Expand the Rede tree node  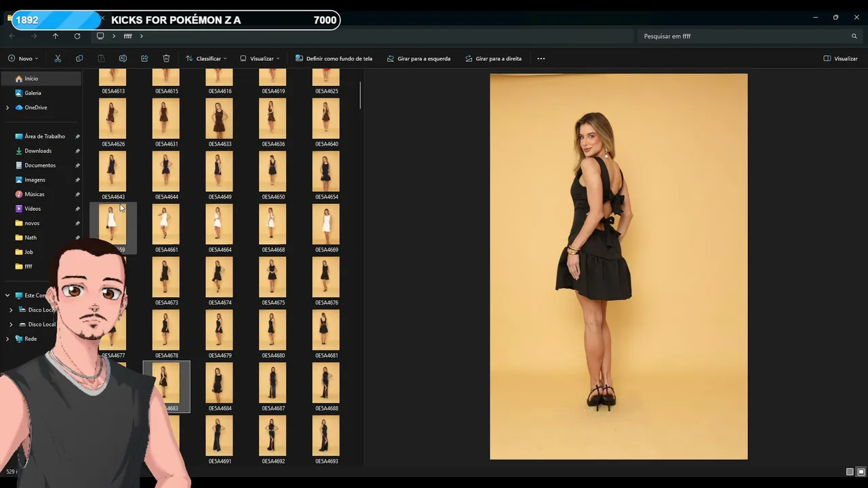tap(7, 339)
